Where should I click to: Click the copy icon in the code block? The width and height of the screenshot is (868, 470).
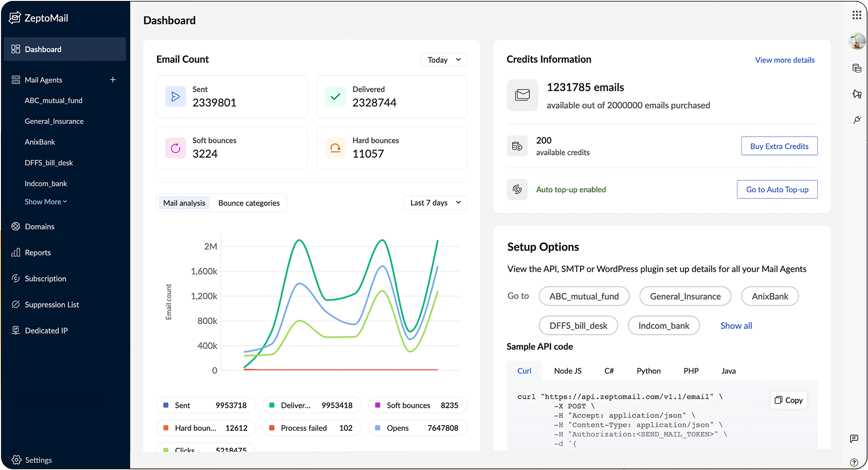pos(778,400)
